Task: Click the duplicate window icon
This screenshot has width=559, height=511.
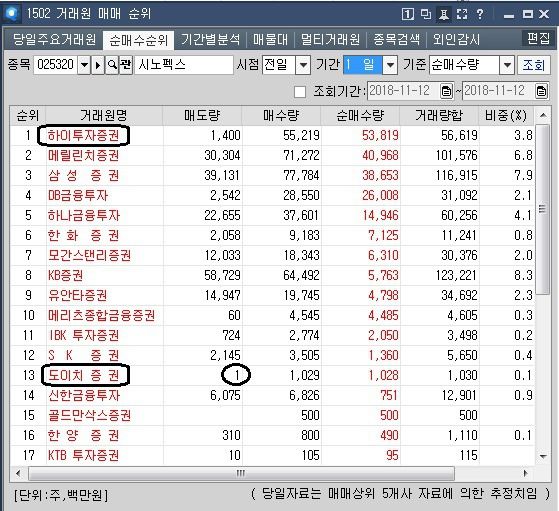Action: [426, 14]
